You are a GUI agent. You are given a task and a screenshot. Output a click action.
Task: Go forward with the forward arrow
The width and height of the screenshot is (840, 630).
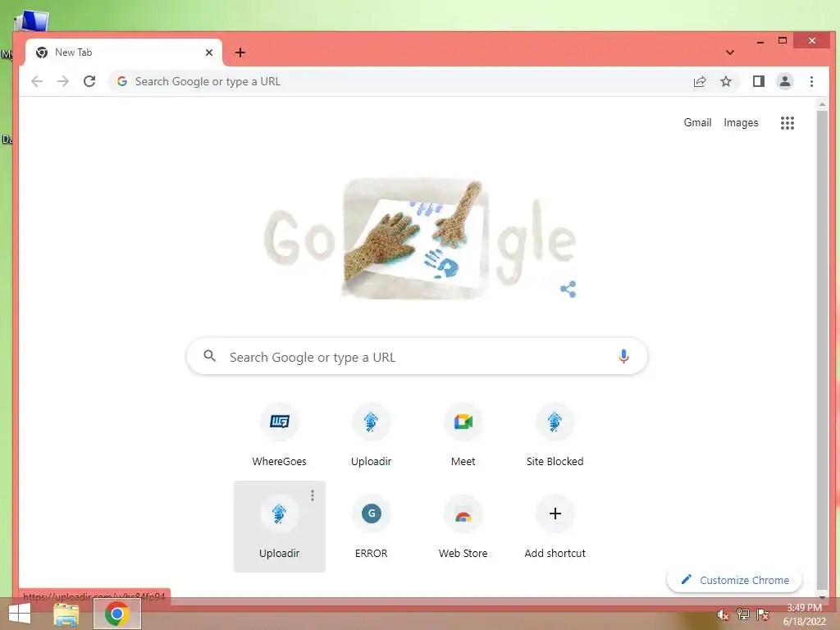tap(63, 81)
